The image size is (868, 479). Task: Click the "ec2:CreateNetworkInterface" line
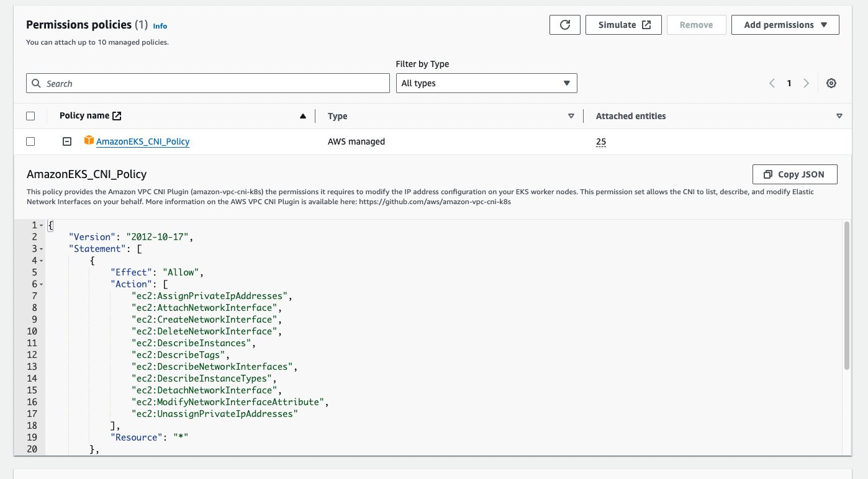[206, 320]
